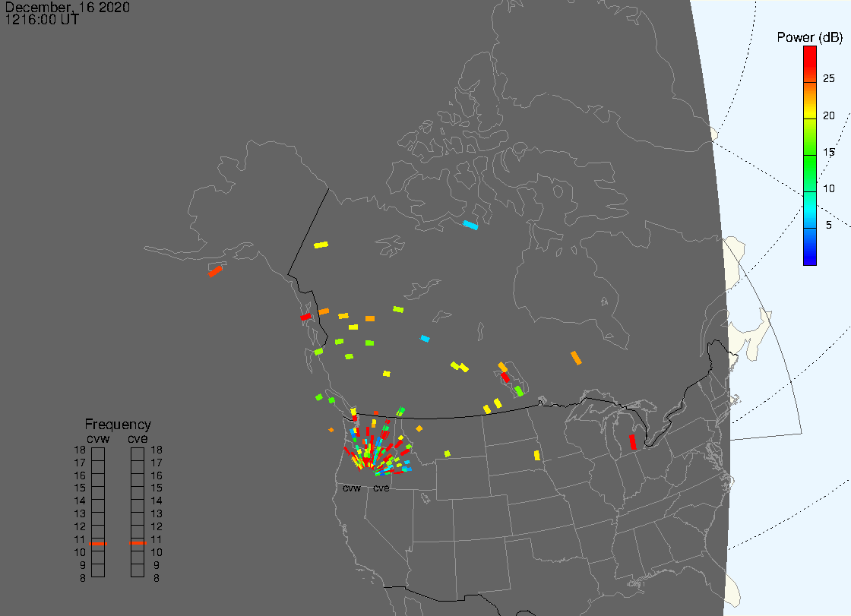
Task: Click the 18 label left of the cvw bar
Action: [x=80, y=450]
